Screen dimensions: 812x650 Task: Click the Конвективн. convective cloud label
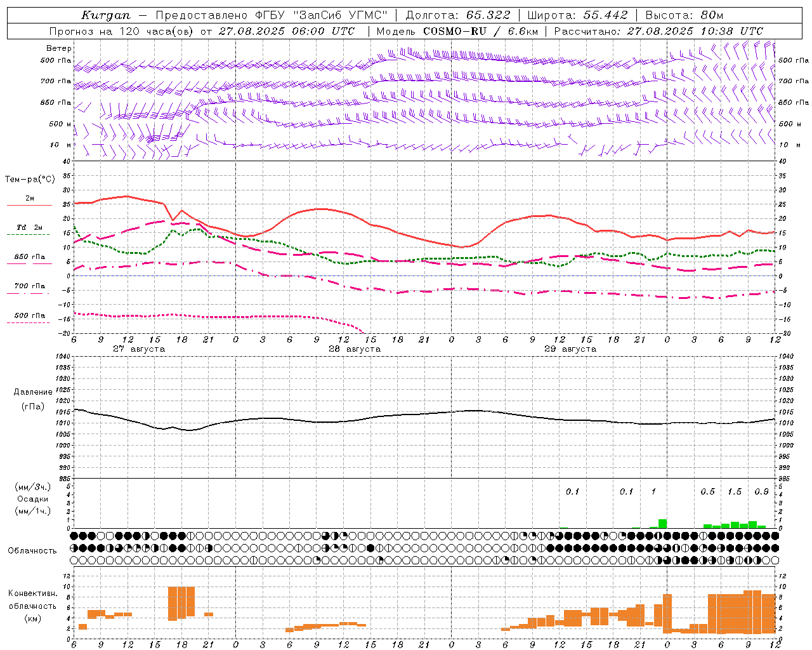33,593
